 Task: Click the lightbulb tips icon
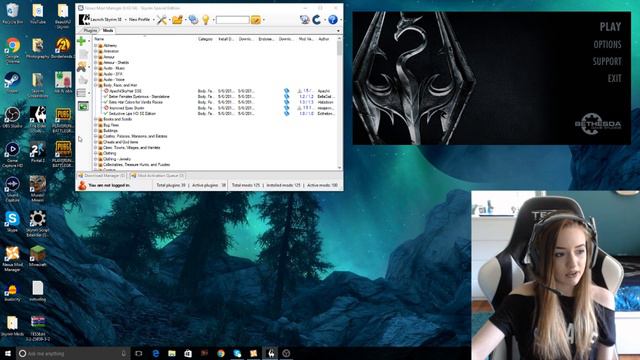[206, 20]
